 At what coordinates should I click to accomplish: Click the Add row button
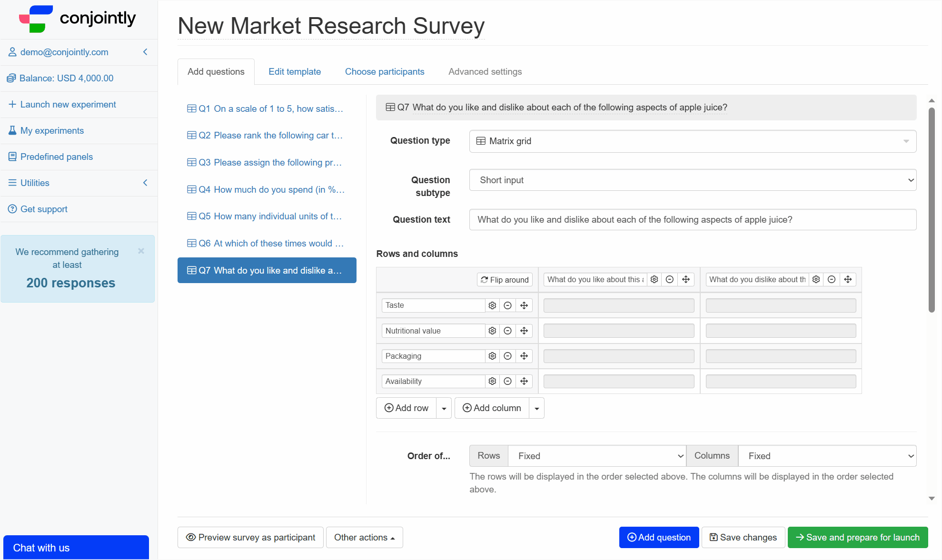pyautogui.click(x=407, y=408)
